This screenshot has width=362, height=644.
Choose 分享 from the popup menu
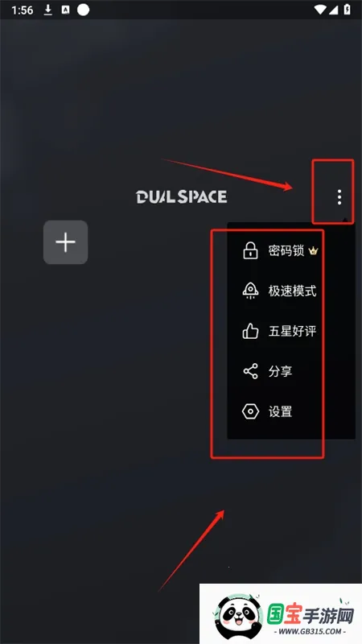pos(291,371)
